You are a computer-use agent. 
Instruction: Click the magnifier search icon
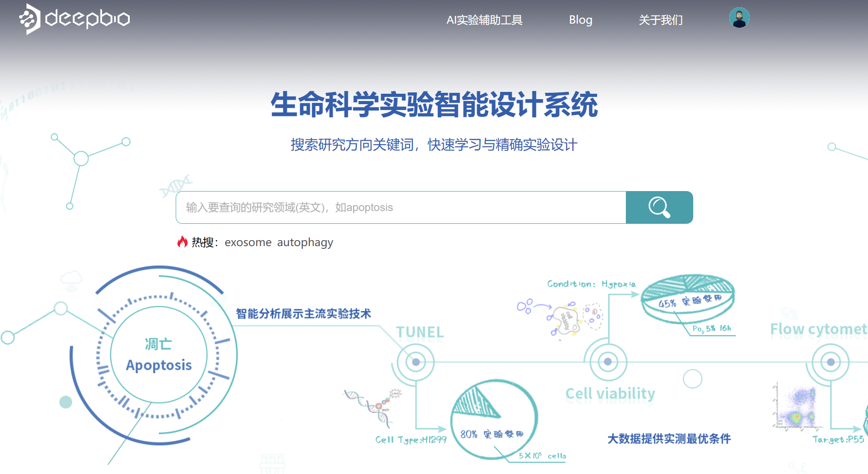tap(660, 207)
